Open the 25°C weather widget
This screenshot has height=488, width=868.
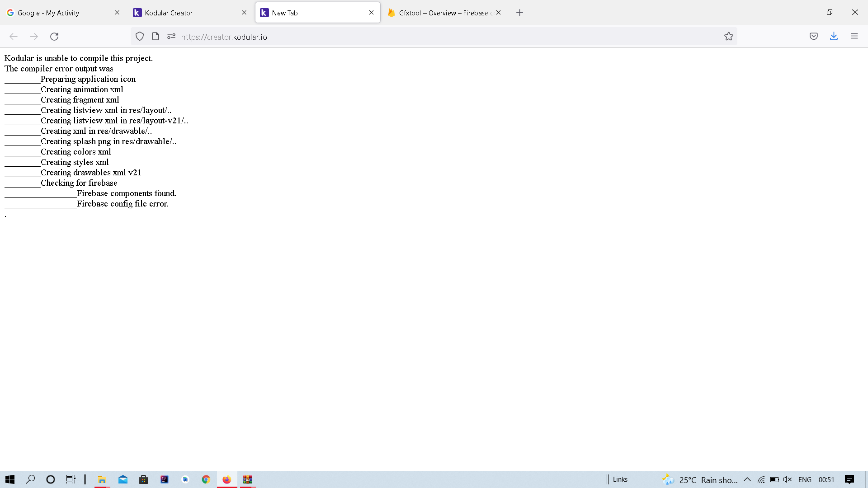(700, 480)
